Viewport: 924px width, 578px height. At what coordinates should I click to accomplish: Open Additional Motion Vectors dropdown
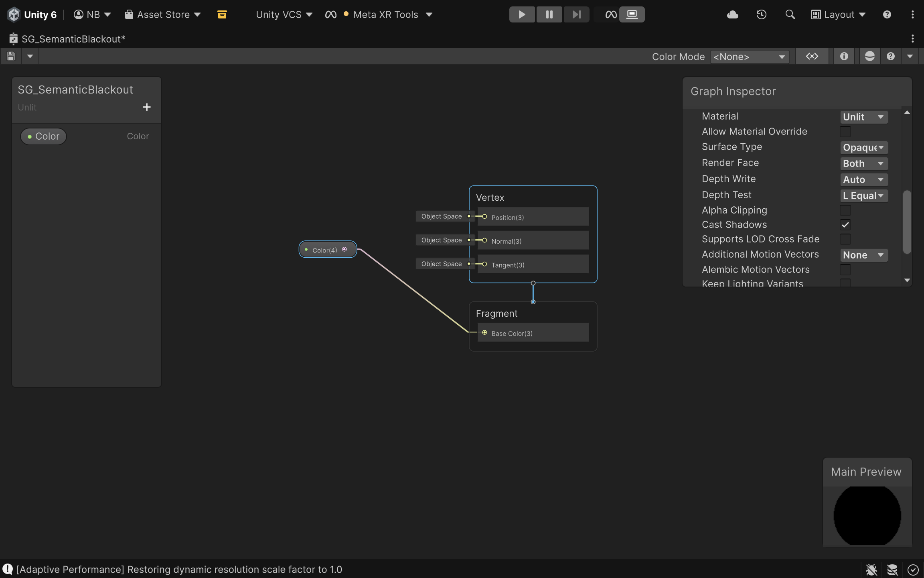point(864,255)
